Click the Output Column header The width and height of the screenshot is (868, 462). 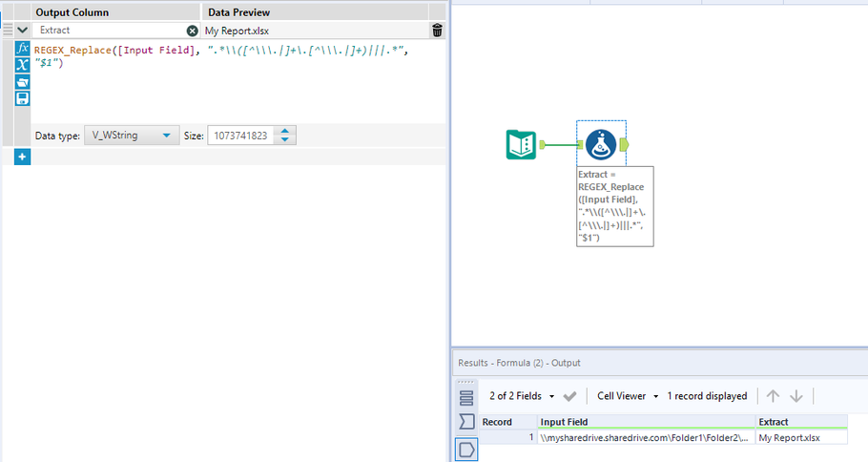[115, 12]
